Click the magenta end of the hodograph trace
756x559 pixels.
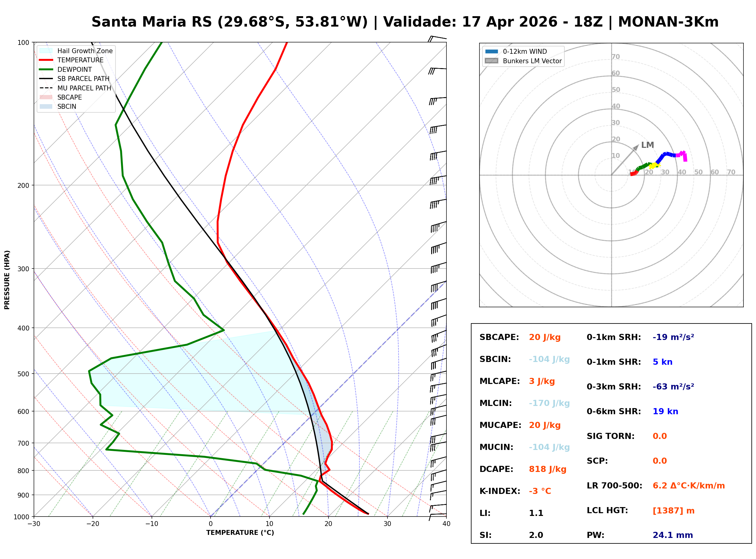click(x=685, y=159)
